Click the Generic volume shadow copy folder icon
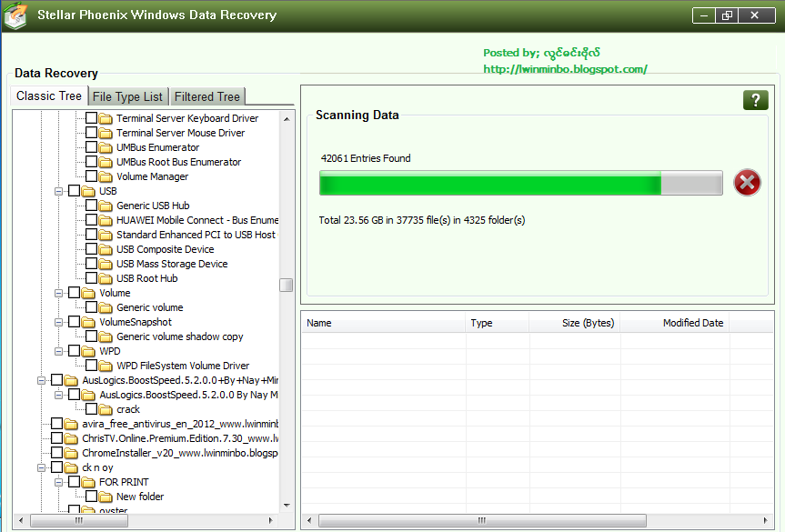Screen dimensions: 785x532 [106, 336]
